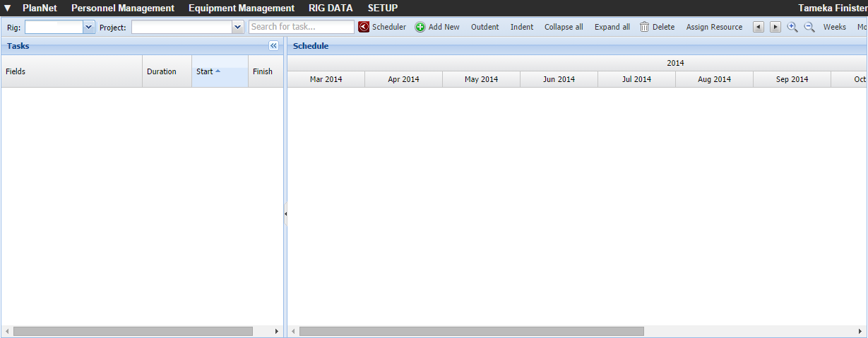Screen dimensions: 868x338
Task: Switch schedule view to Weeks
Action: [x=834, y=27]
